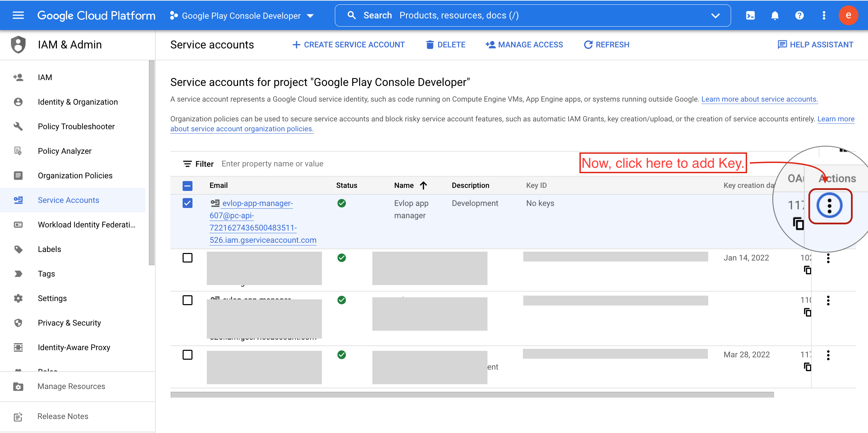Open the top bar vertical dots menu
The height and width of the screenshot is (433, 868).
point(824,15)
